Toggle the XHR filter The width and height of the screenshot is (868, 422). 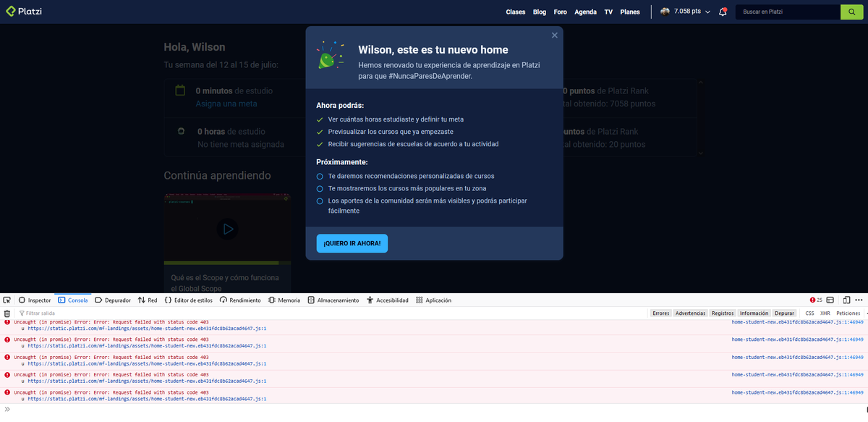(825, 313)
